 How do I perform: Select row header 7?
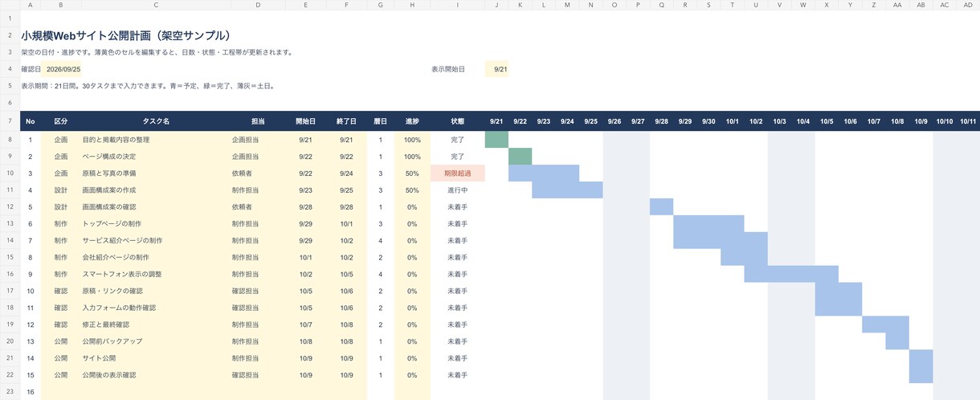(10, 121)
